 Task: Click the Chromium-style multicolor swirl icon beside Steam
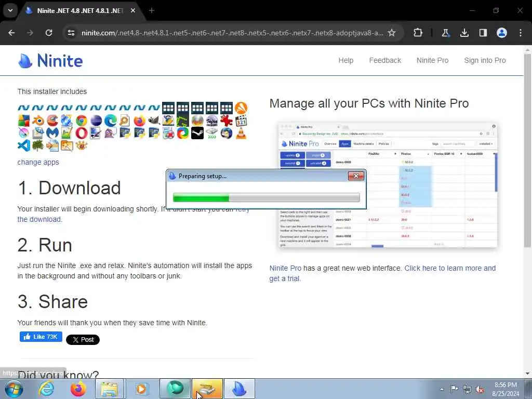(x=183, y=133)
